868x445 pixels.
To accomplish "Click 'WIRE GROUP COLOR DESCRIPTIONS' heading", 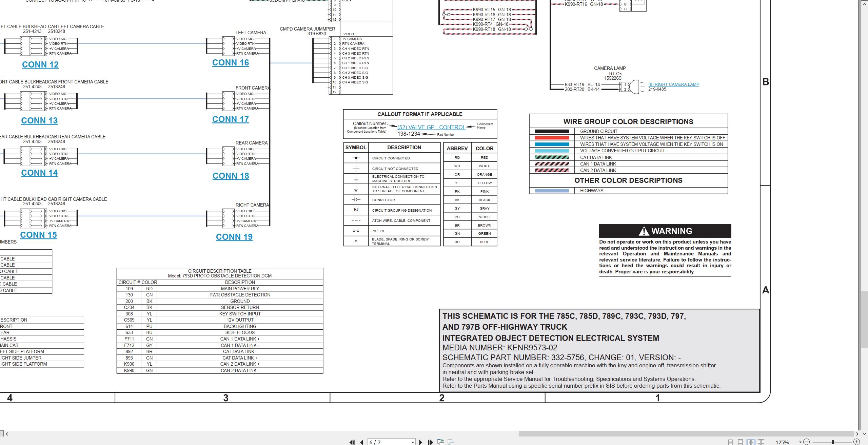I will (x=628, y=121).
